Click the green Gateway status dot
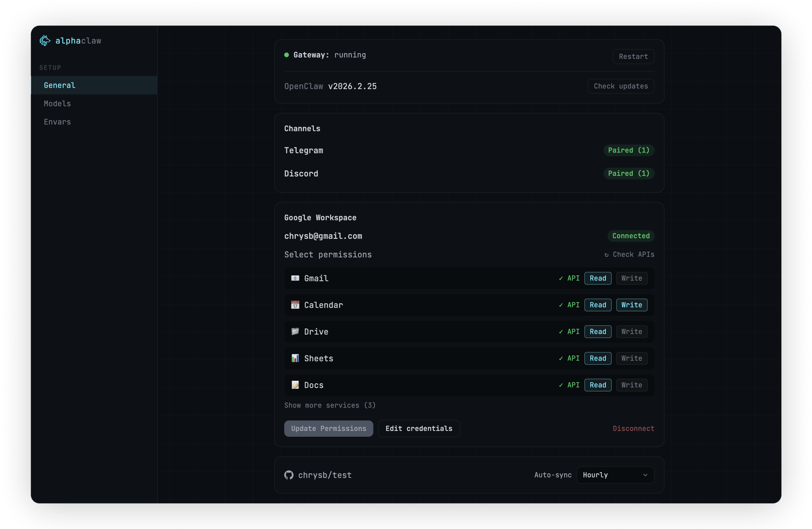The height and width of the screenshot is (529, 812). pos(287,55)
